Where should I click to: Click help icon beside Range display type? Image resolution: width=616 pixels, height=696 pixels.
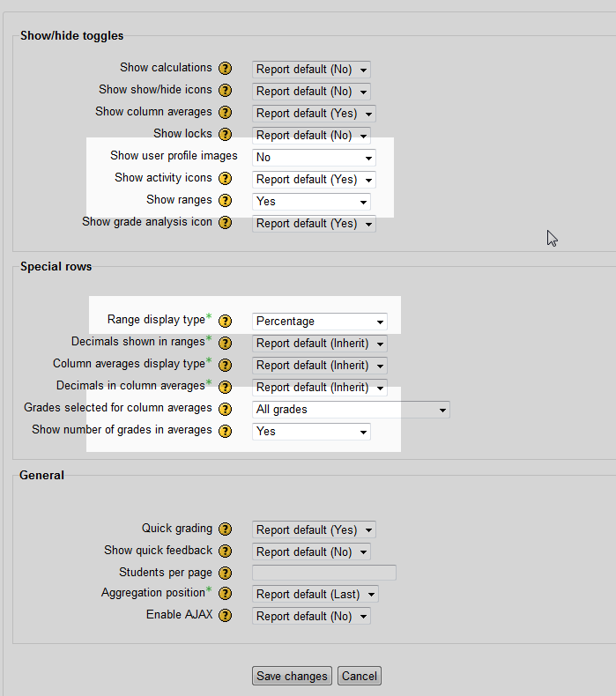[225, 321]
